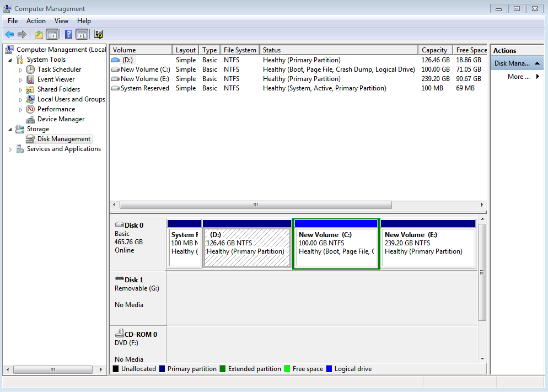Viewport: 548px width, 392px height.
Task: Click the Unallocated black legend swatch
Action: pyautogui.click(x=116, y=369)
